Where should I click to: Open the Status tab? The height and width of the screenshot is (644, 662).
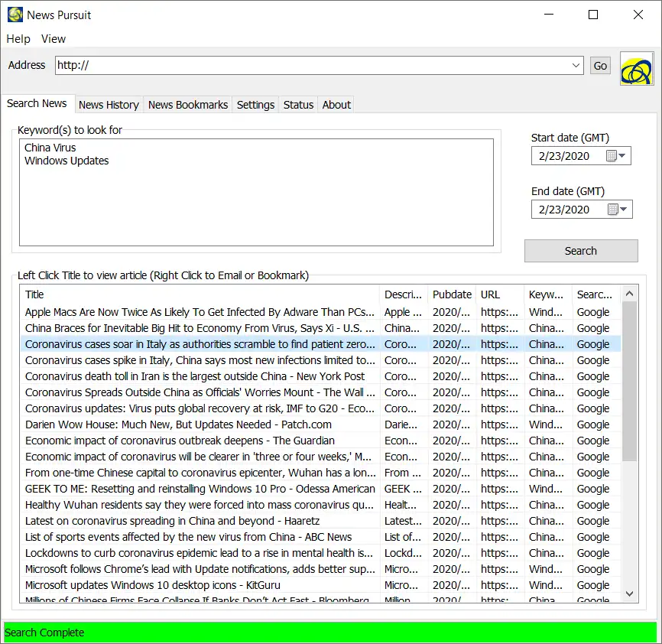click(x=298, y=105)
